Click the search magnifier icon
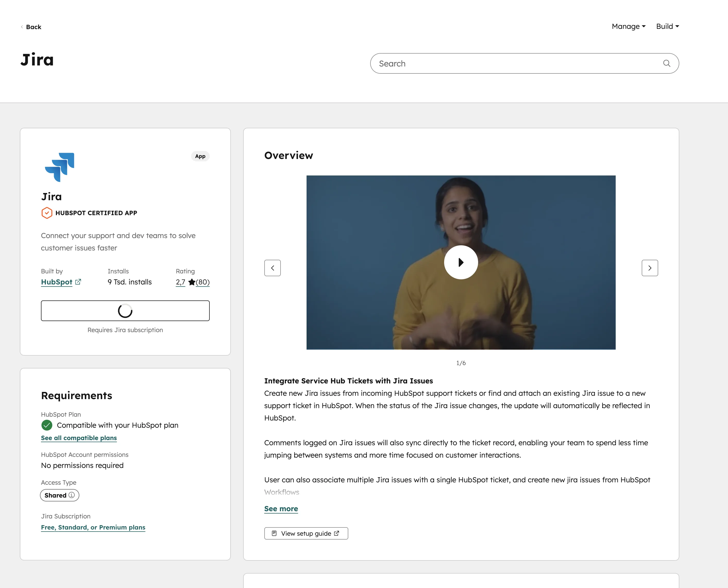This screenshot has width=728, height=588. [x=666, y=63]
